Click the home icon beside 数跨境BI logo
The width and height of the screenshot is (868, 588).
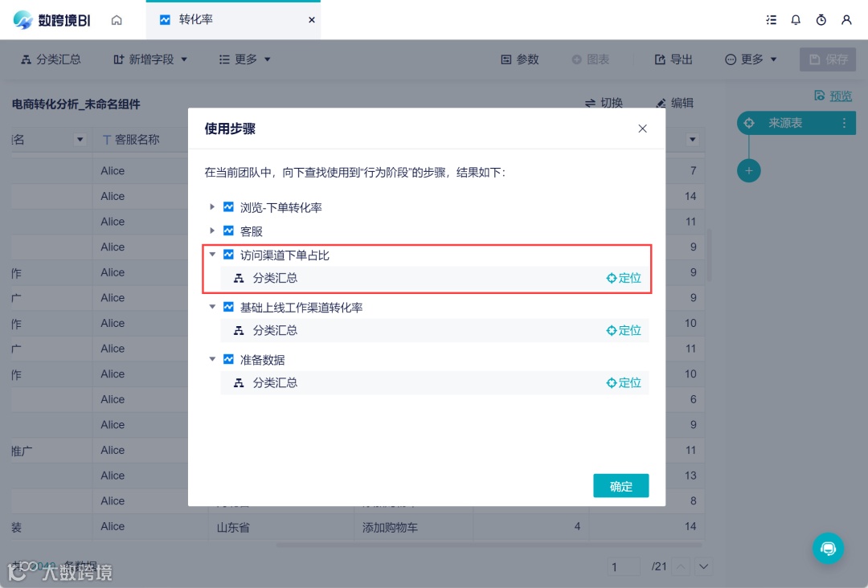117,19
